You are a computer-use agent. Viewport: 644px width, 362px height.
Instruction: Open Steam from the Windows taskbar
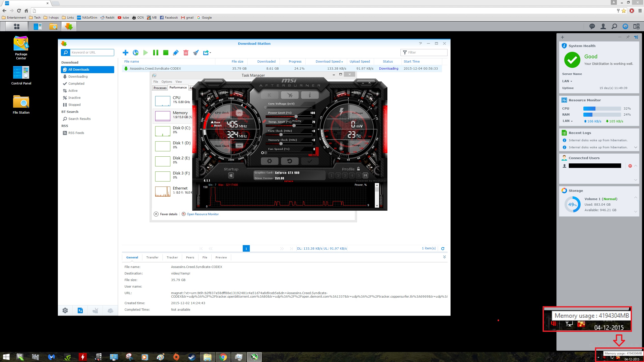[192, 357]
